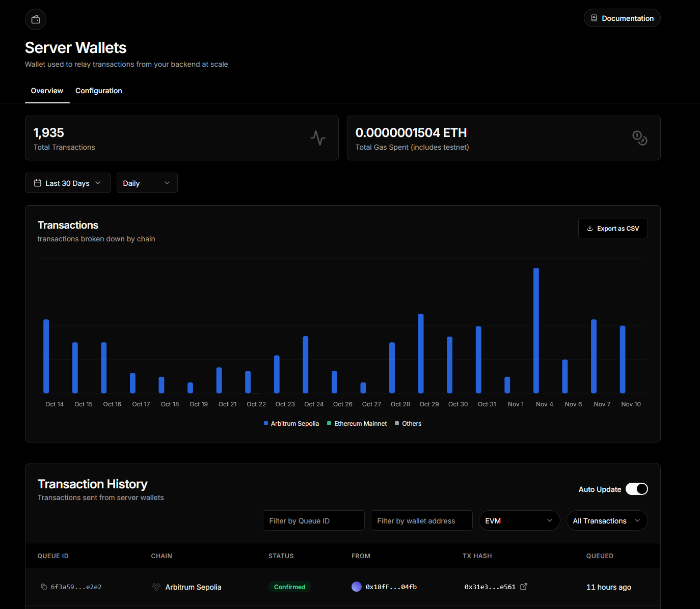The width and height of the screenshot is (700, 609).
Task: Toggle Ethereum Mainnet legend series
Action: [x=357, y=424]
